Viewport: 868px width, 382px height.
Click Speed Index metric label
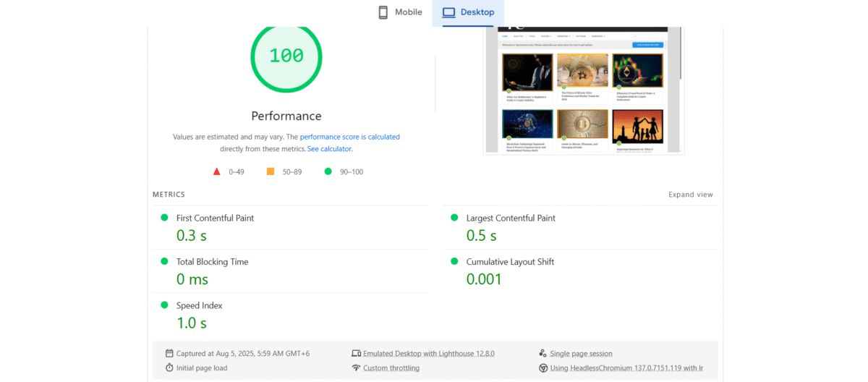[x=199, y=306]
